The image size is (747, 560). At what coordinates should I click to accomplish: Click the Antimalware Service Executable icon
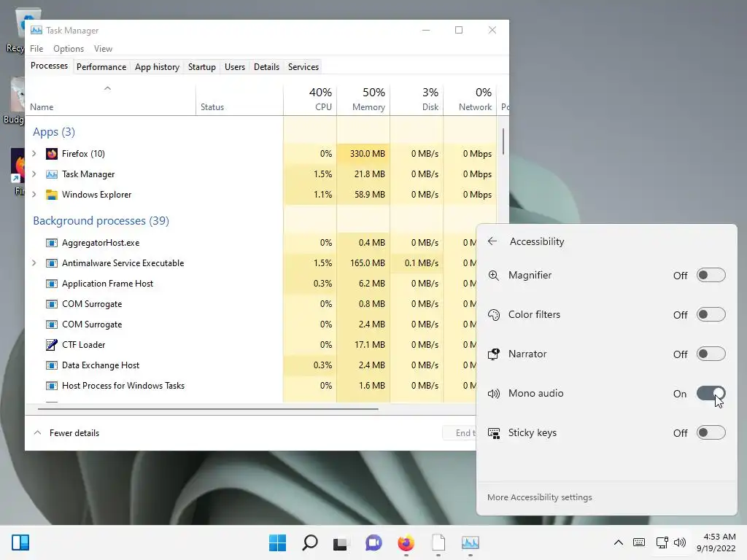52,263
